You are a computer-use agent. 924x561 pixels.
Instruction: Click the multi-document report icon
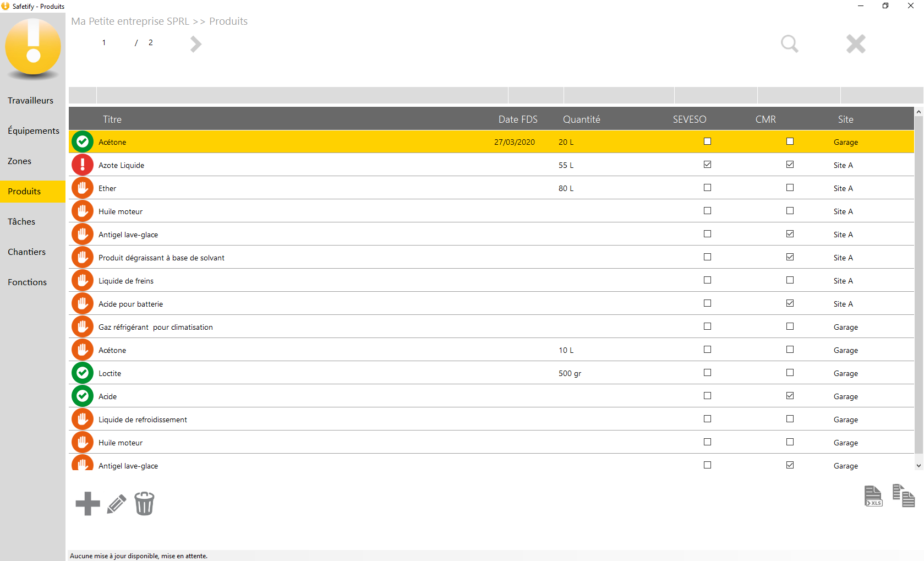(903, 495)
